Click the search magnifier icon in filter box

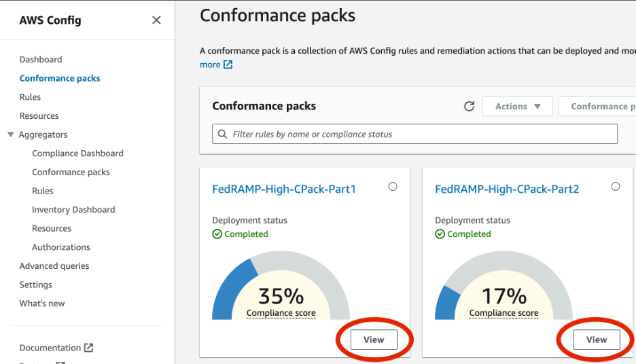(x=222, y=134)
